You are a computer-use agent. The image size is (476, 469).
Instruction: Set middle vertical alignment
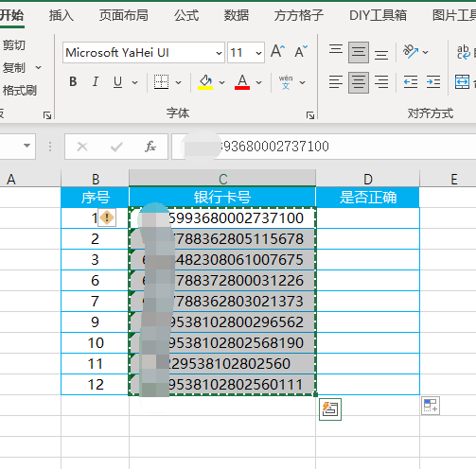[x=359, y=52]
